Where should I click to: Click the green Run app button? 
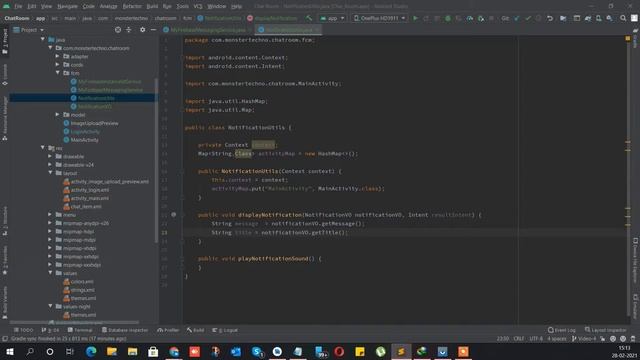coord(416,18)
